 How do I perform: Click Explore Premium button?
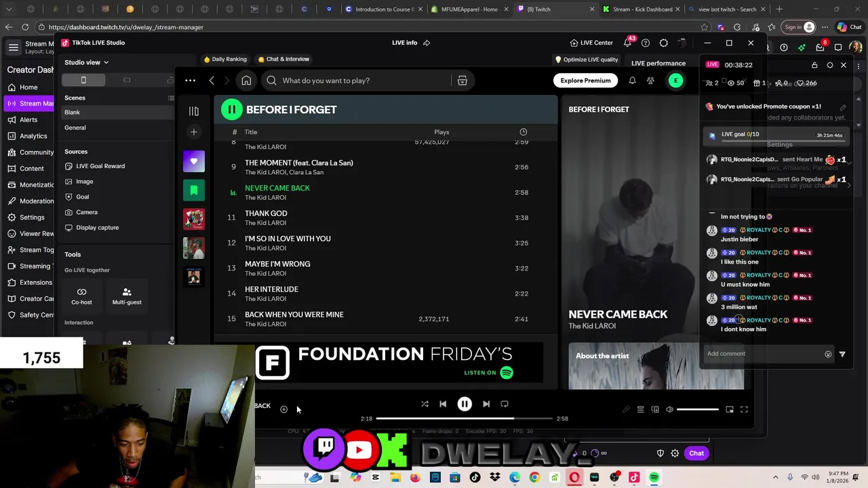(x=585, y=81)
